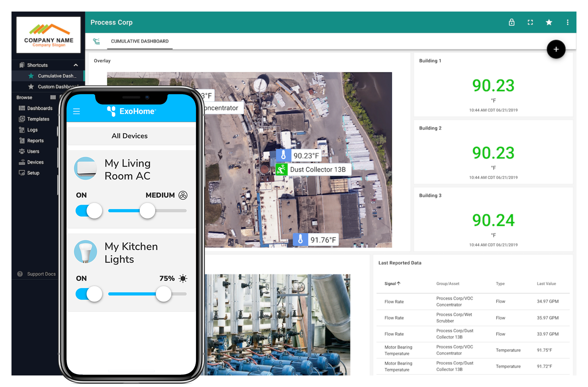
Task: Click the lock icon in the teal header
Action: coord(512,22)
